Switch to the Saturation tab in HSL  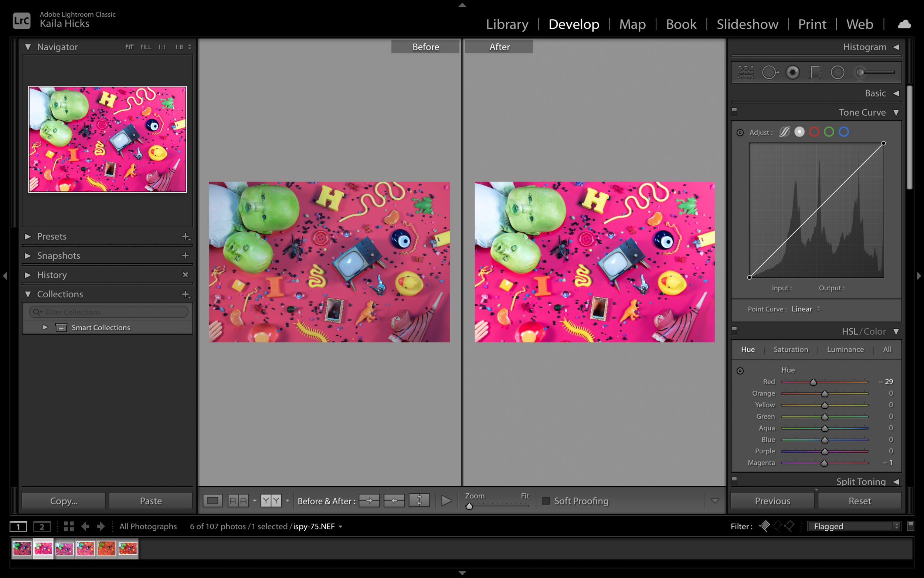click(791, 349)
